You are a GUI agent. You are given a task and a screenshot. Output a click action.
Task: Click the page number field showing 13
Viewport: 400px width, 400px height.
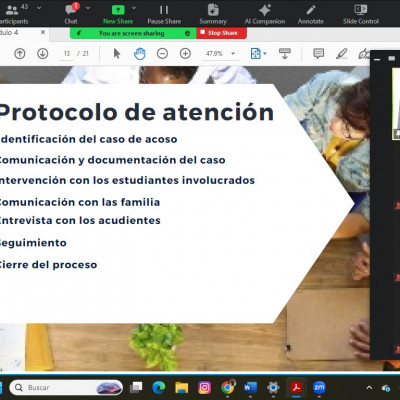[x=67, y=53]
